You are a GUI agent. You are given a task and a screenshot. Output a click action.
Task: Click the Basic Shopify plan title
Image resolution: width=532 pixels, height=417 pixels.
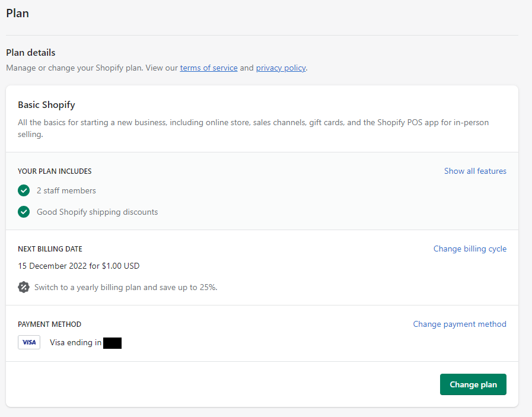[x=46, y=105]
